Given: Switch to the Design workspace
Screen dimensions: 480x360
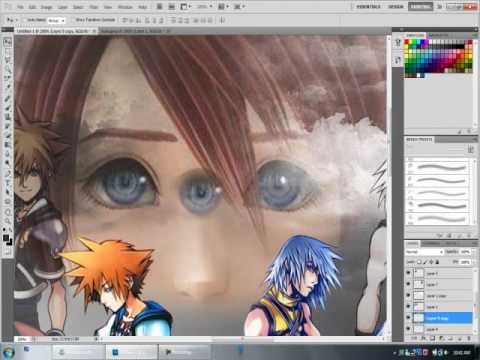Looking at the screenshot, I should [x=396, y=6].
